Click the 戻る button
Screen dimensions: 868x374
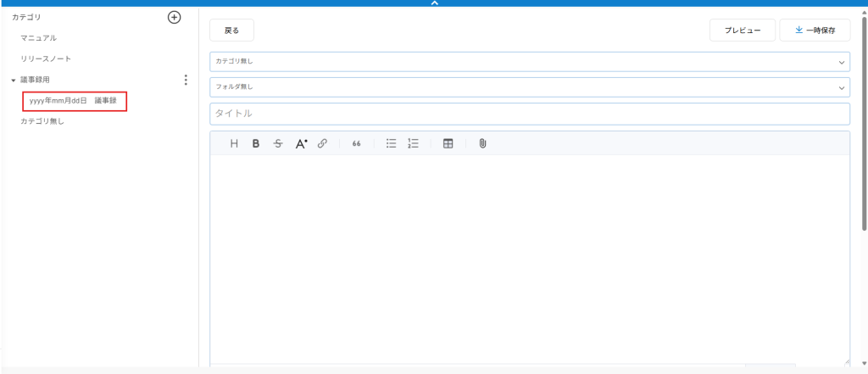click(x=231, y=31)
